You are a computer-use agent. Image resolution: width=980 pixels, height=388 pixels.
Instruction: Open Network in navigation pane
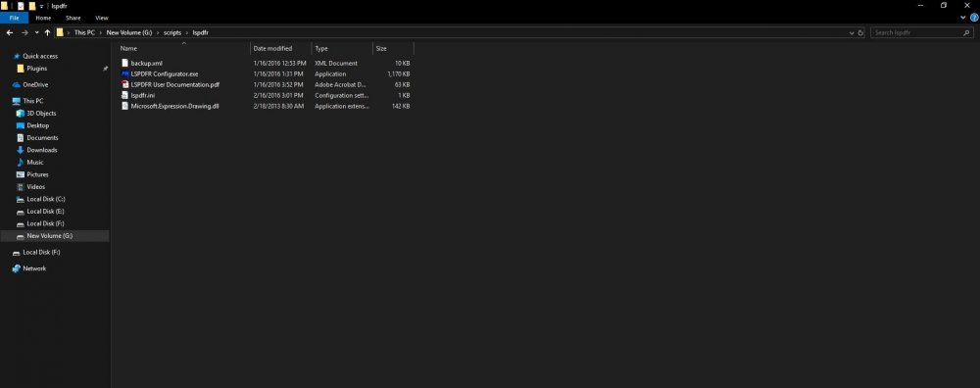(x=34, y=268)
